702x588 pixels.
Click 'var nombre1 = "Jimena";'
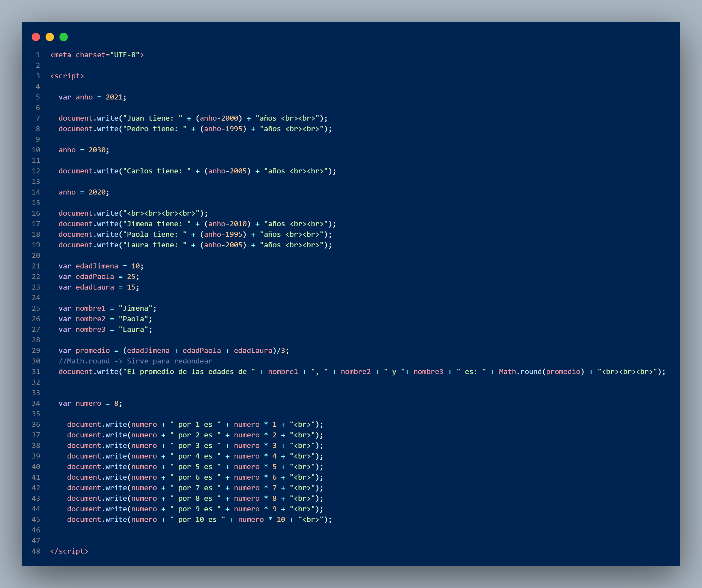point(107,308)
